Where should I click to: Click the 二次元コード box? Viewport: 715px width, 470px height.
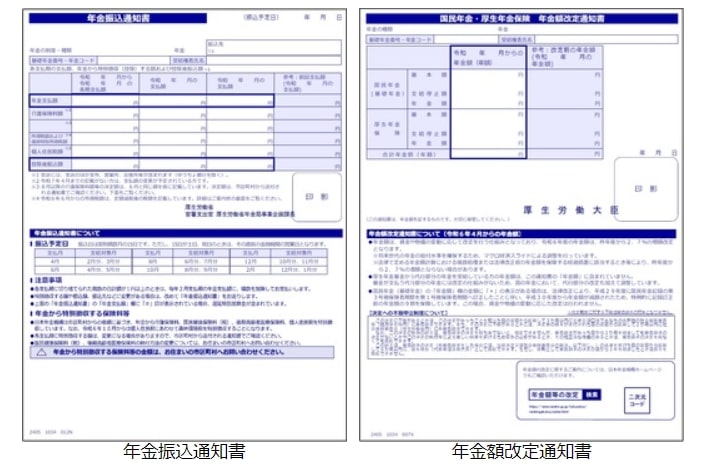pos(637,401)
